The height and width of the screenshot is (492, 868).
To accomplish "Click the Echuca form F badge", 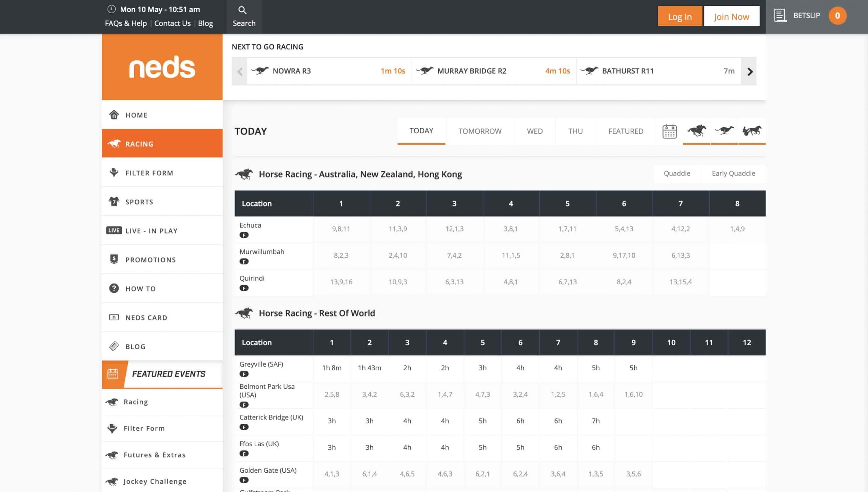I will 244,235.
